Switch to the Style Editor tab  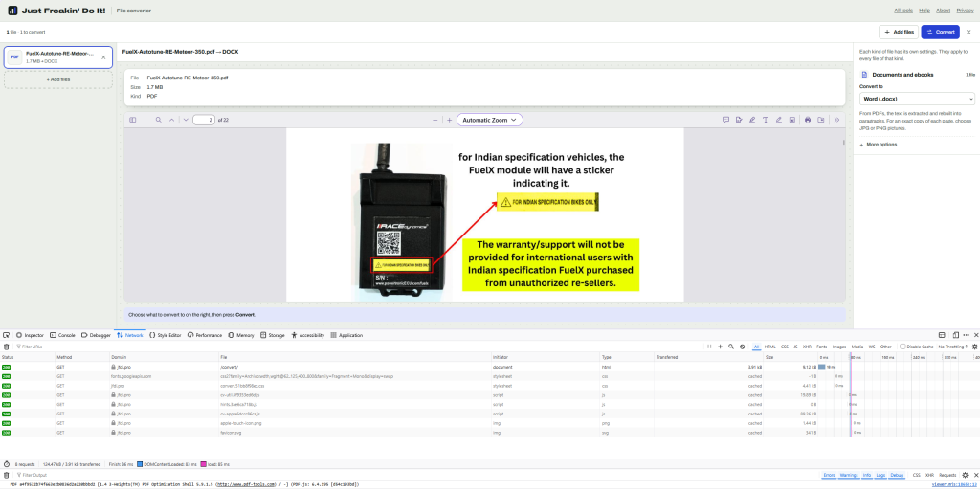[166, 336]
